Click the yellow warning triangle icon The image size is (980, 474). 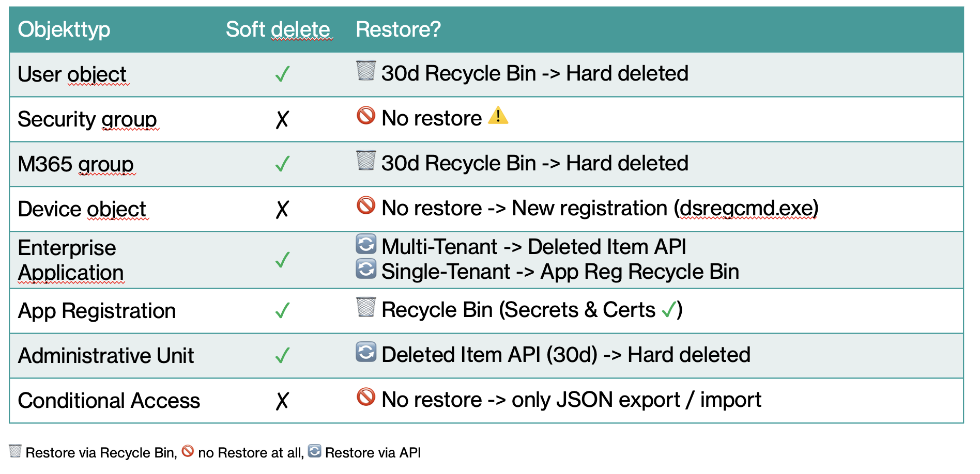pyautogui.click(x=498, y=115)
